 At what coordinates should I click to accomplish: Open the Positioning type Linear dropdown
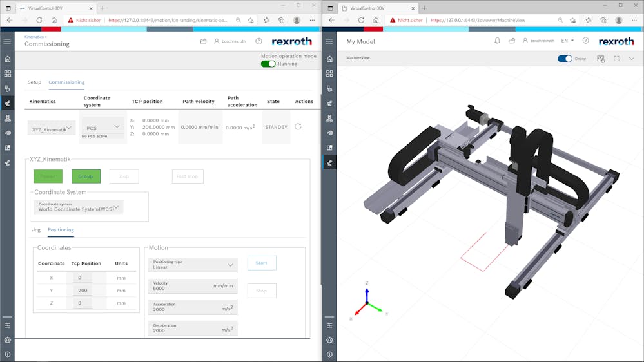point(193,265)
